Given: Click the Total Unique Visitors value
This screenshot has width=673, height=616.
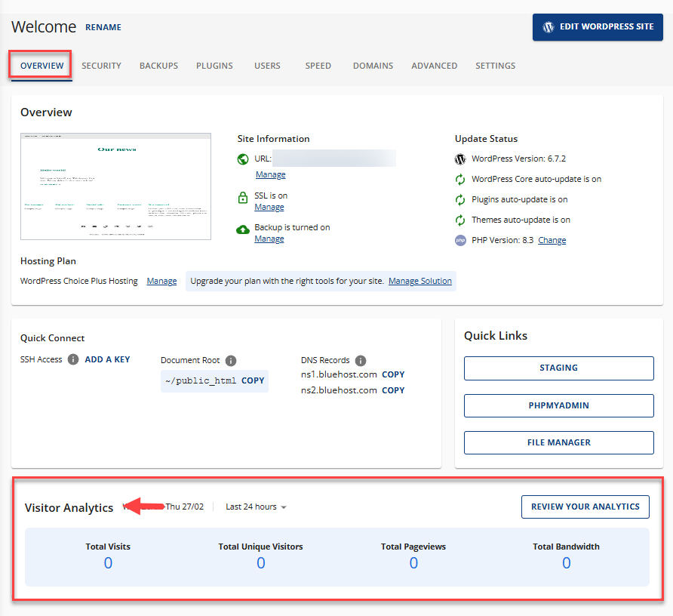Looking at the screenshot, I should 261,562.
